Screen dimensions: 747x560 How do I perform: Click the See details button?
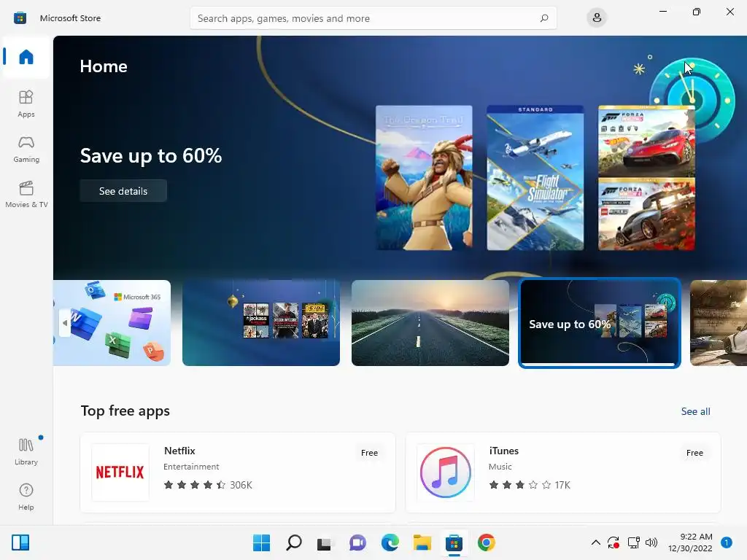[x=123, y=191]
